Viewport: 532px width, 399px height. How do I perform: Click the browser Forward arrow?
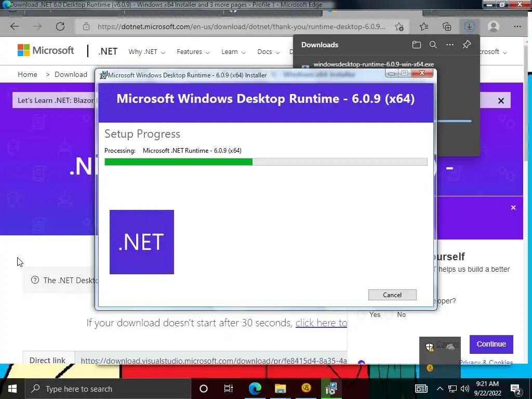pyautogui.click(x=37, y=26)
